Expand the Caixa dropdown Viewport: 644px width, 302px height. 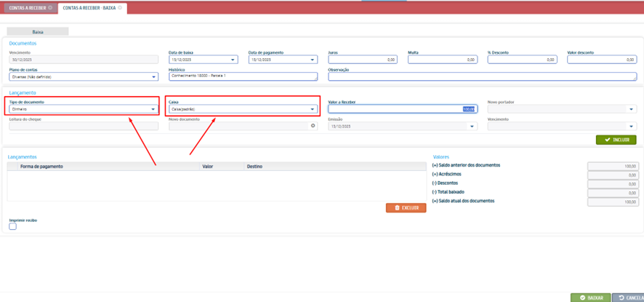click(x=313, y=109)
